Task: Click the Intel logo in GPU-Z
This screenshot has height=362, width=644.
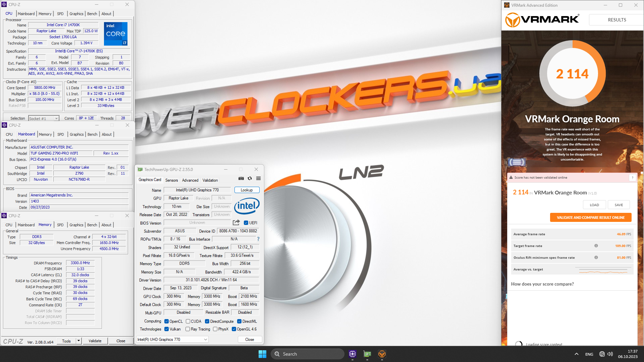Action: tap(247, 205)
